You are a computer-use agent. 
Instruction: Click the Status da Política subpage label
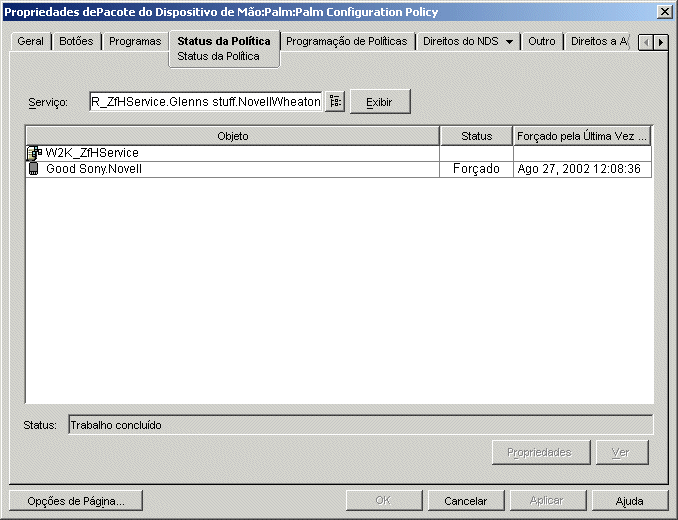click(x=218, y=56)
